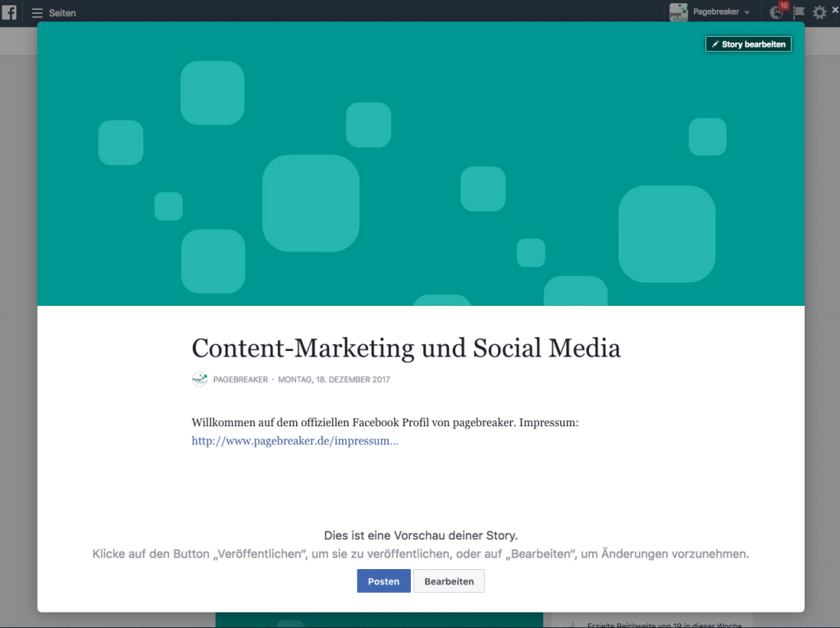840x628 pixels.
Task: Open the Seiten hamburger menu icon
Action: pyautogui.click(x=37, y=13)
